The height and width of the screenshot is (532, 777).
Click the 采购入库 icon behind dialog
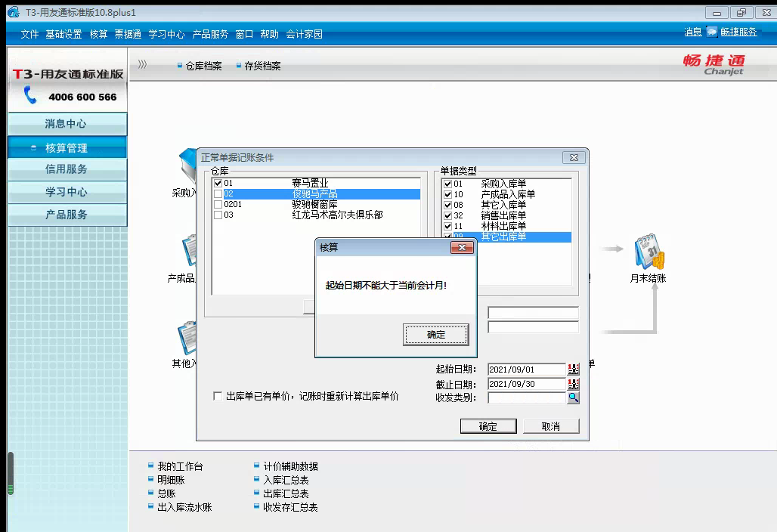(187, 166)
